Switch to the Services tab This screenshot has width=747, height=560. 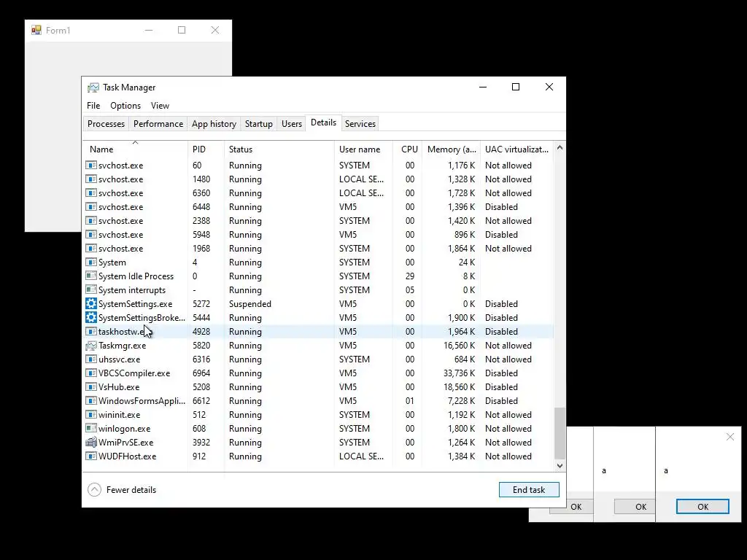tap(360, 124)
